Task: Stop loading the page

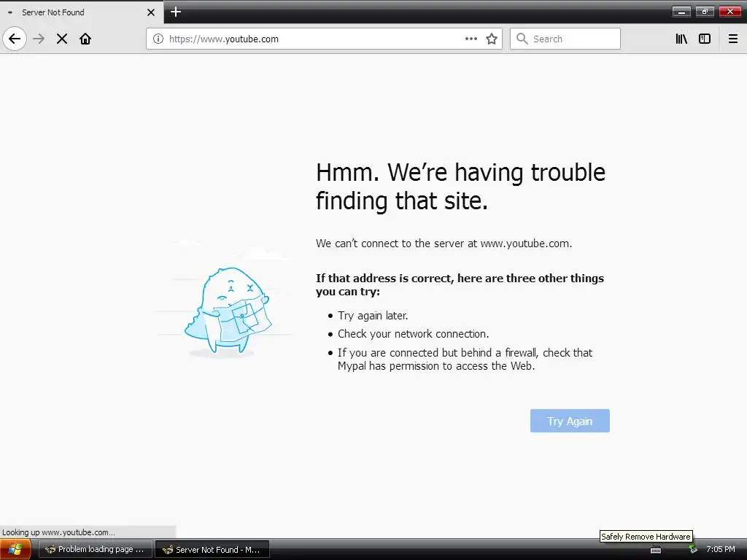Action: (x=62, y=39)
